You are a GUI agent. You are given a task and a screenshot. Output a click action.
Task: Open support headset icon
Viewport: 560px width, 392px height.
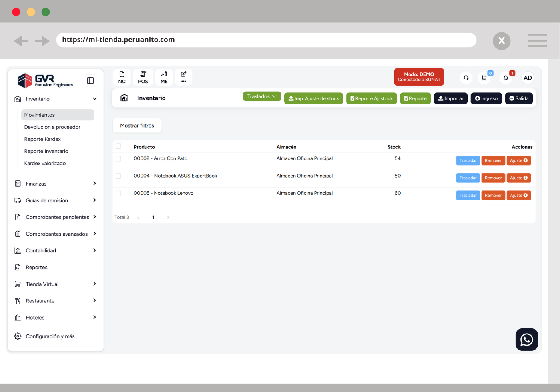[466, 78]
